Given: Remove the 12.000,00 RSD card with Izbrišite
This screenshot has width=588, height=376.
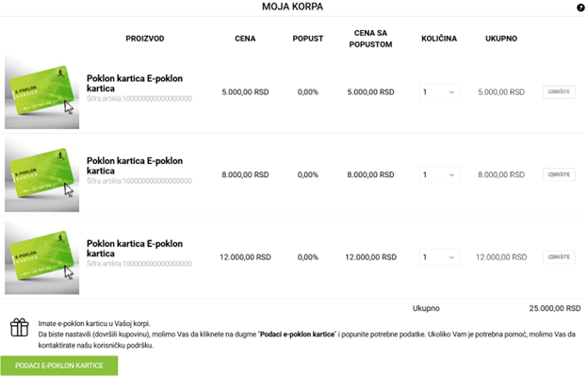Looking at the screenshot, I should (x=559, y=257).
